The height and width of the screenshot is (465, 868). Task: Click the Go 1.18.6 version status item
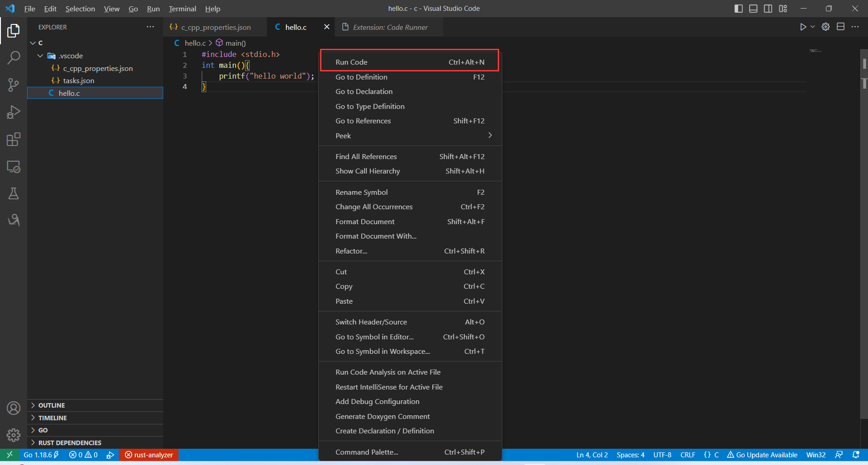click(x=41, y=455)
